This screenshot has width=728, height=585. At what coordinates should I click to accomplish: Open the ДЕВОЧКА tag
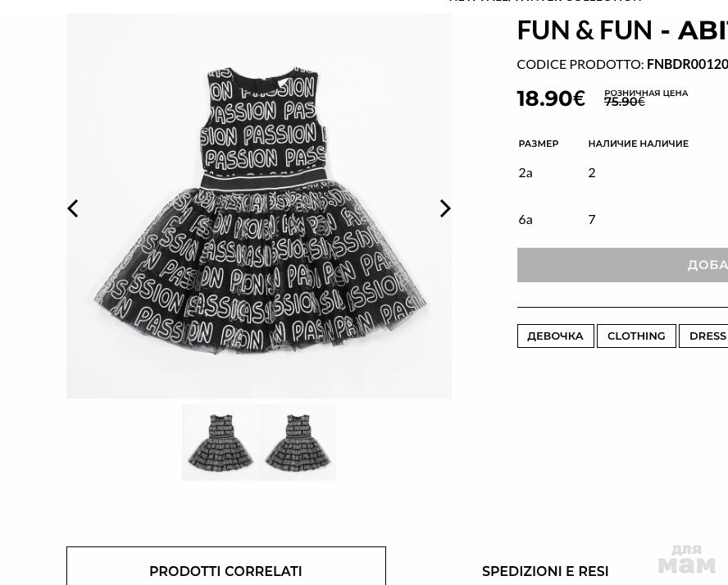[555, 336]
